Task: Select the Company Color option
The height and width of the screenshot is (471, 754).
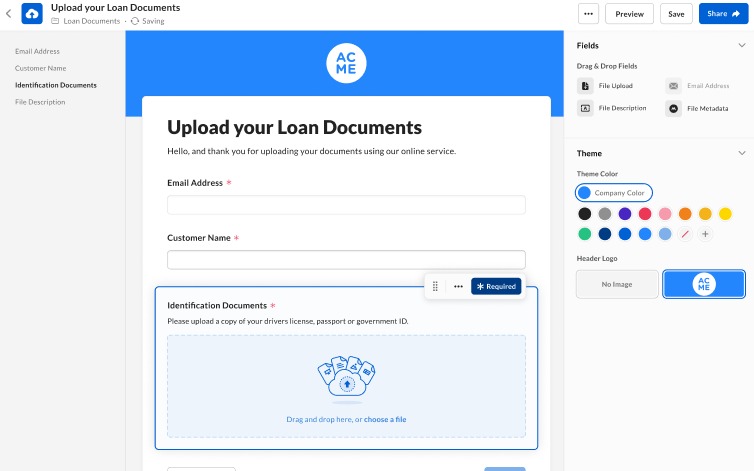Action: [x=614, y=192]
